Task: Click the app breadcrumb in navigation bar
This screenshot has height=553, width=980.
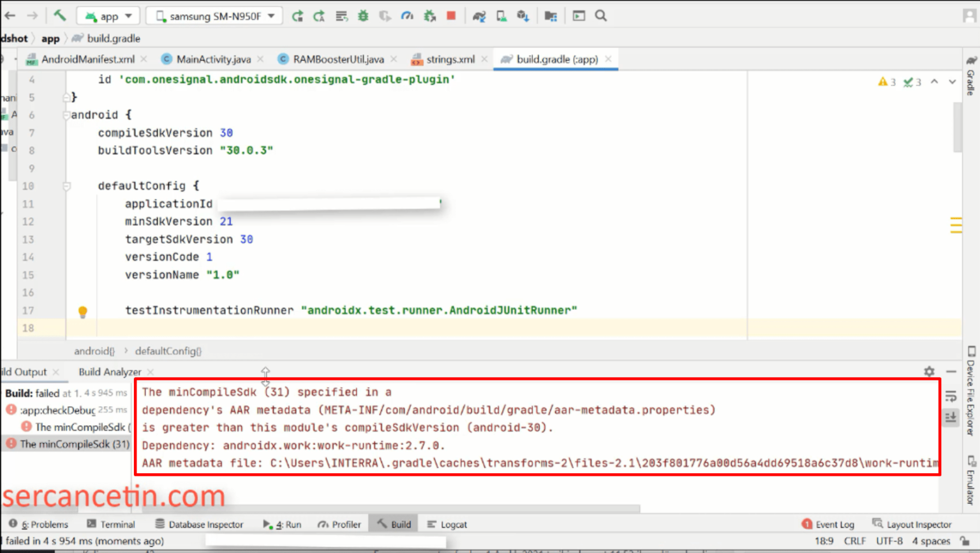Action: click(50, 38)
